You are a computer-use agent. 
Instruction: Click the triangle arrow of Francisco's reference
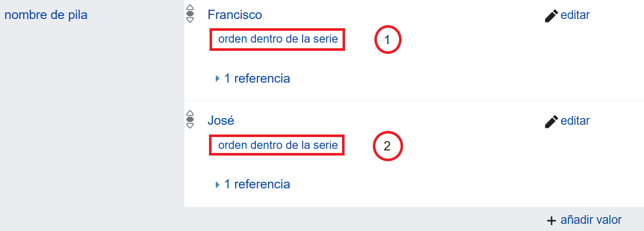click(218, 79)
